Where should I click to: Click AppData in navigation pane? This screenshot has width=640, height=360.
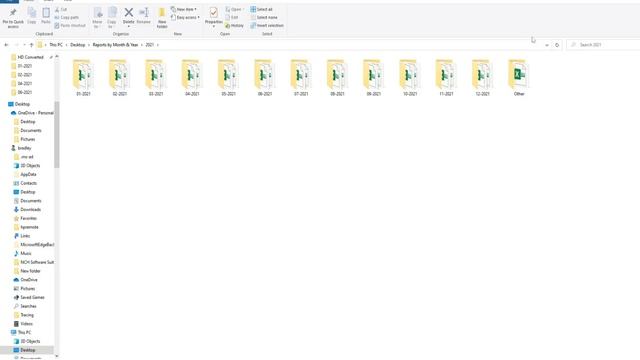(25, 174)
